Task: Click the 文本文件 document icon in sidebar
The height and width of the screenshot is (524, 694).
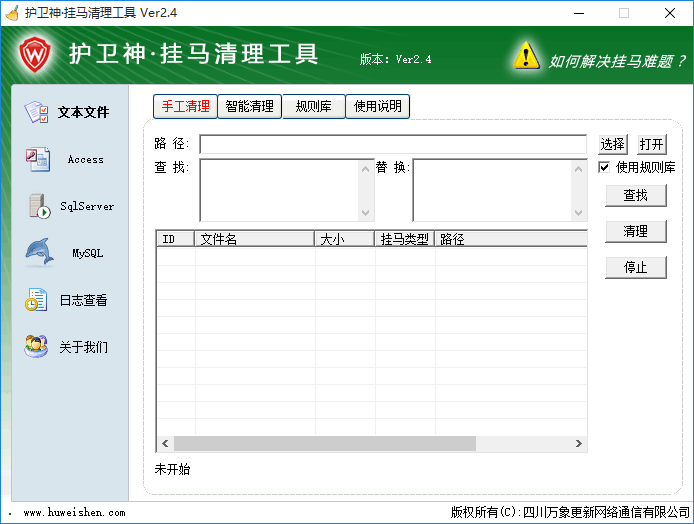Action: (36, 112)
